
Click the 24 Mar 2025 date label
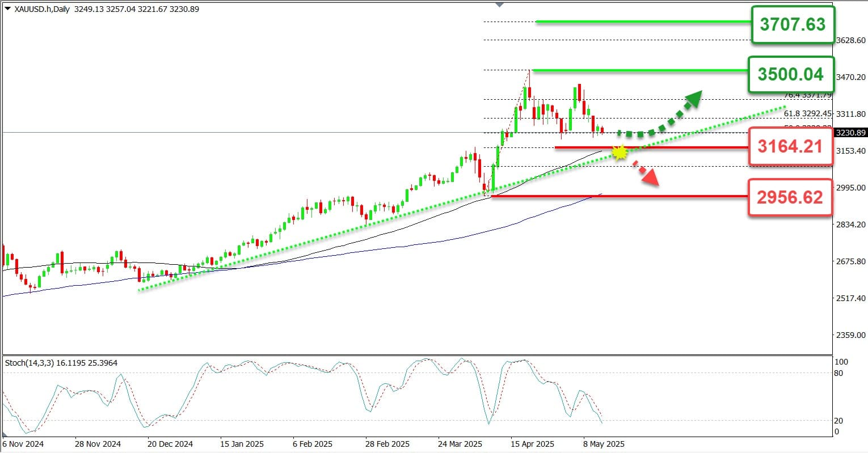(460, 444)
